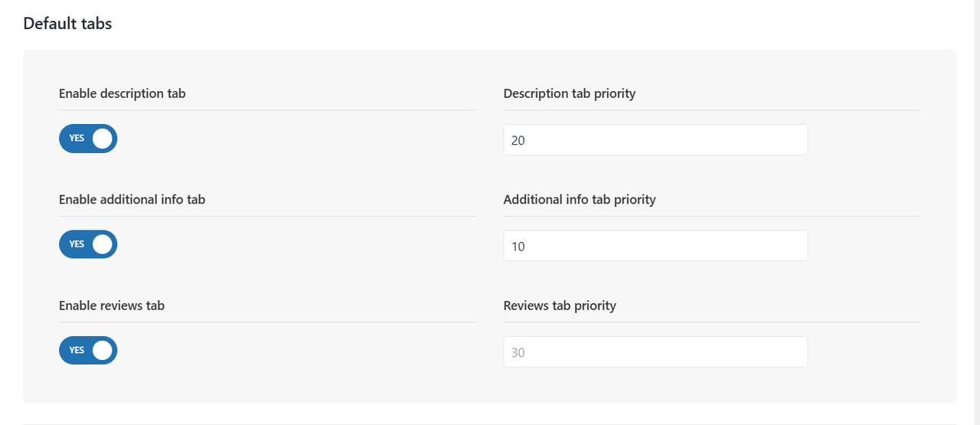Click the Reviews tab priority input box
The image size is (980, 425).
[655, 352]
